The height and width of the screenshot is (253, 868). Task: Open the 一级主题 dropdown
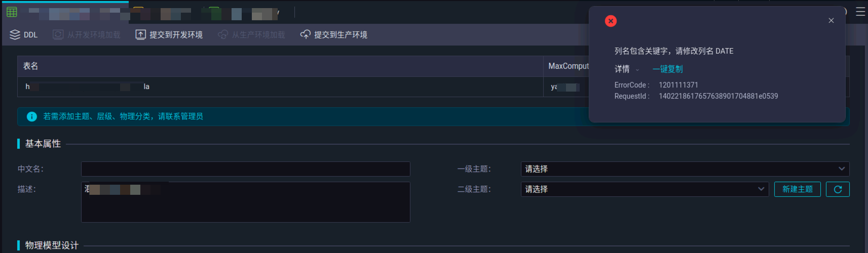[685, 169]
